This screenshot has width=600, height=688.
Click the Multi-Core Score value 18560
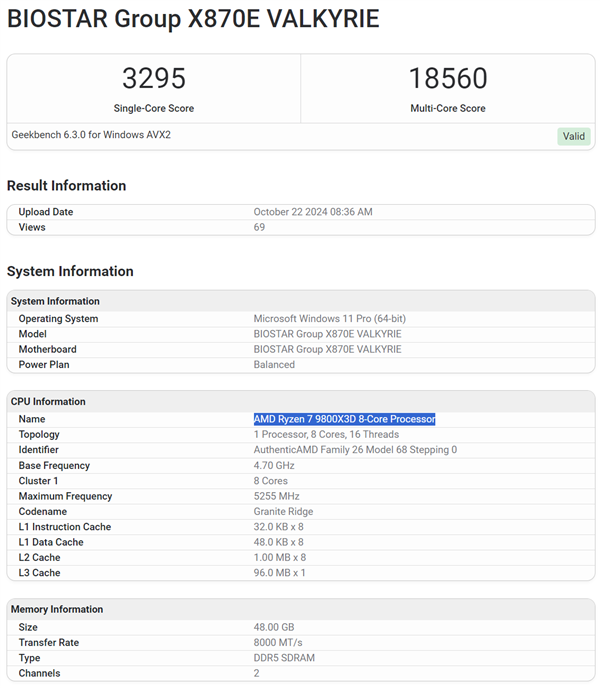[448, 79]
